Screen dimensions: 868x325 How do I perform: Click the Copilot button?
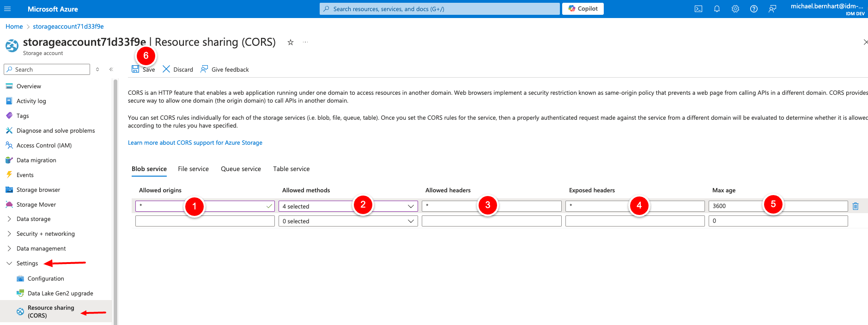click(x=583, y=9)
